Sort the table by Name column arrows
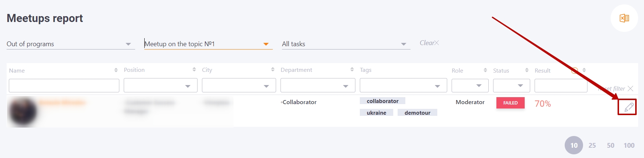Image resolution: width=644 pixels, height=158 pixels. pos(116,70)
